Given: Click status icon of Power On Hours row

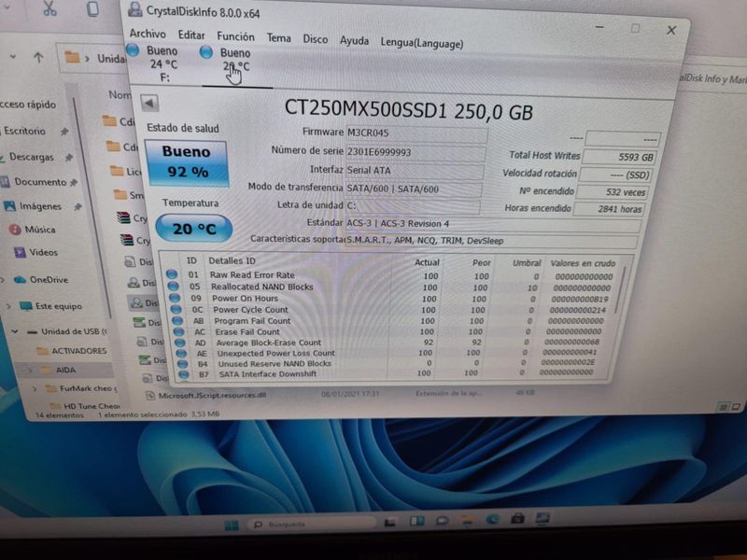Looking at the screenshot, I should point(175,298).
